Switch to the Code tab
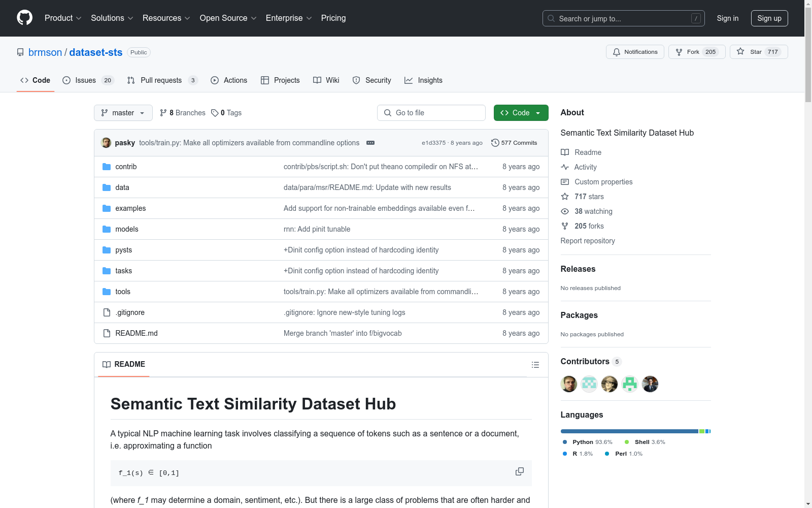812x508 pixels. click(36, 80)
